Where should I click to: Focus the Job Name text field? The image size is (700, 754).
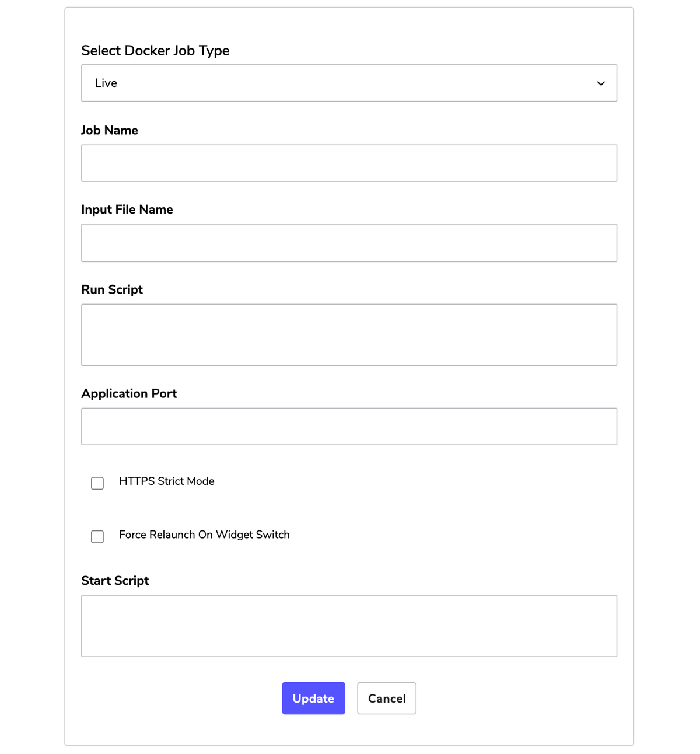(x=349, y=163)
